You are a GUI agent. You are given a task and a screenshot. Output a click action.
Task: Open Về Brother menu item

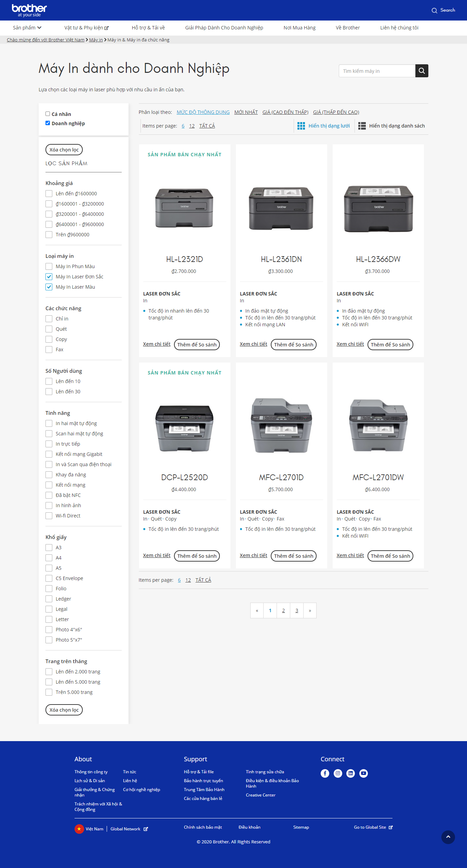click(x=348, y=28)
